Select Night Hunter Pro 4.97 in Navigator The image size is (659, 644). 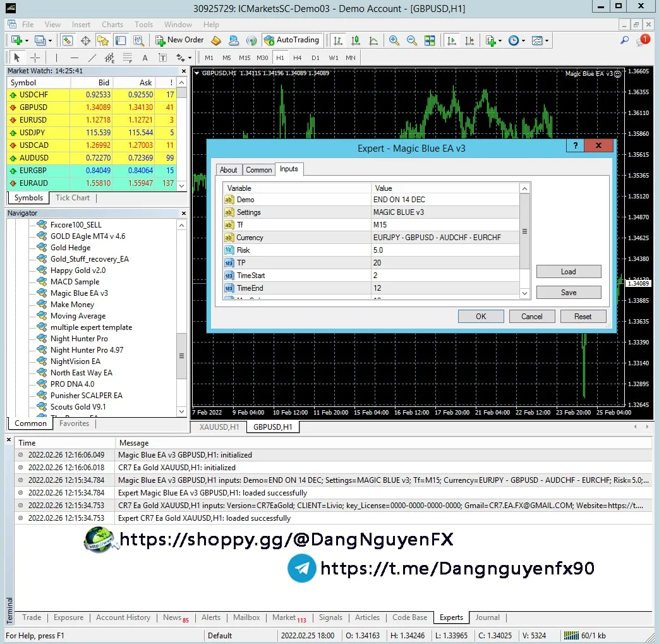[87, 349]
